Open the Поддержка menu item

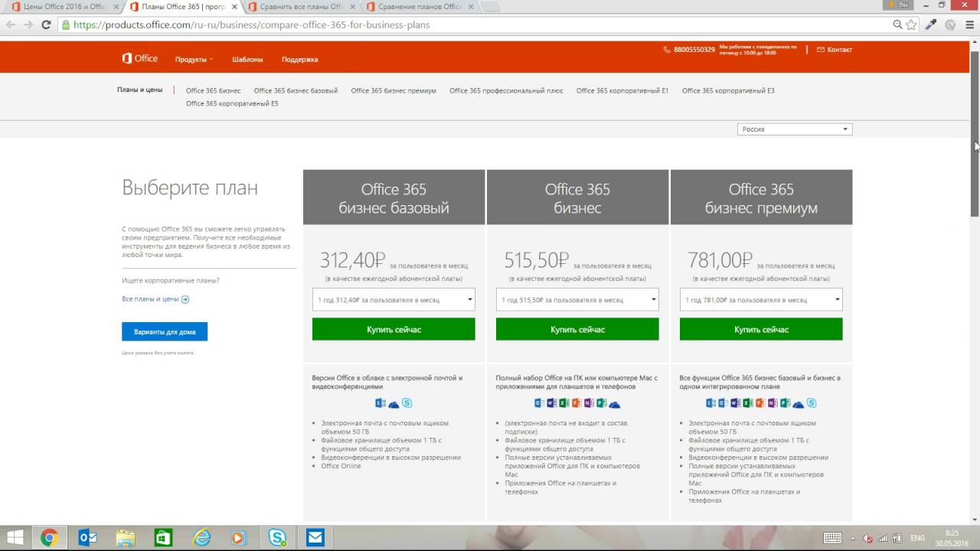pyautogui.click(x=299, y=60)
